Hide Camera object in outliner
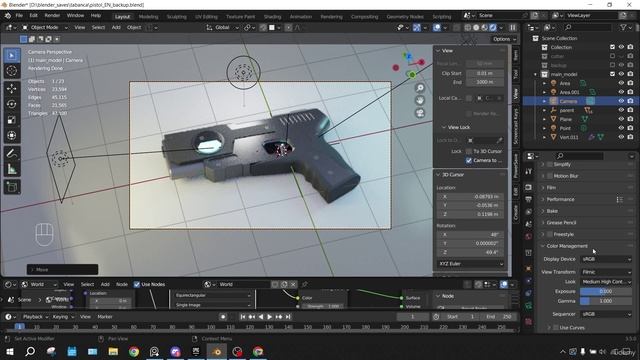The image size is (640, 360). [x=621, y=101]
